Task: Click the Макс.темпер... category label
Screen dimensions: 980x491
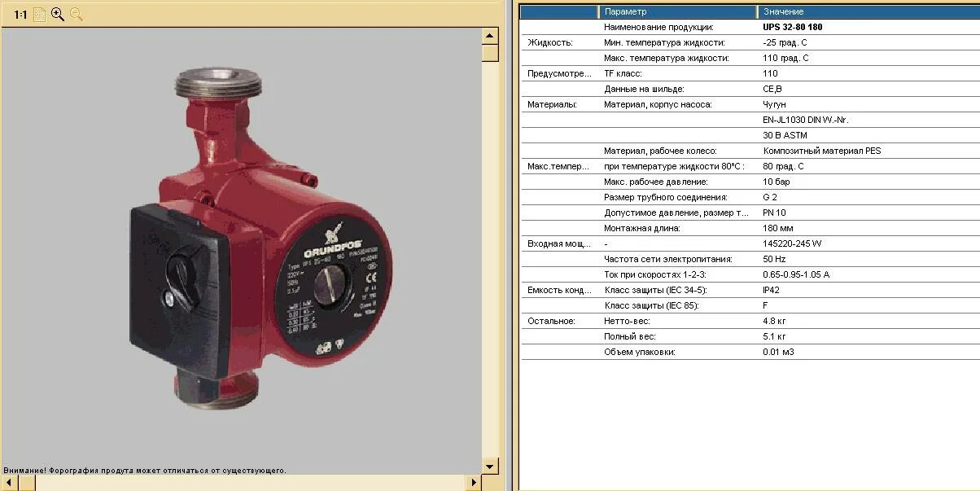Action: point(559,166)
